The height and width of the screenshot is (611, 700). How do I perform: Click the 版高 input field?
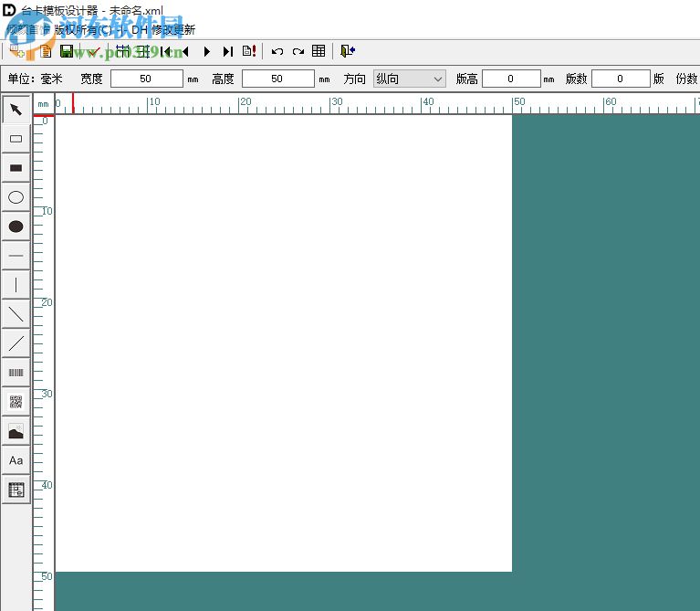pyautogui.click(x=511, y=79)
